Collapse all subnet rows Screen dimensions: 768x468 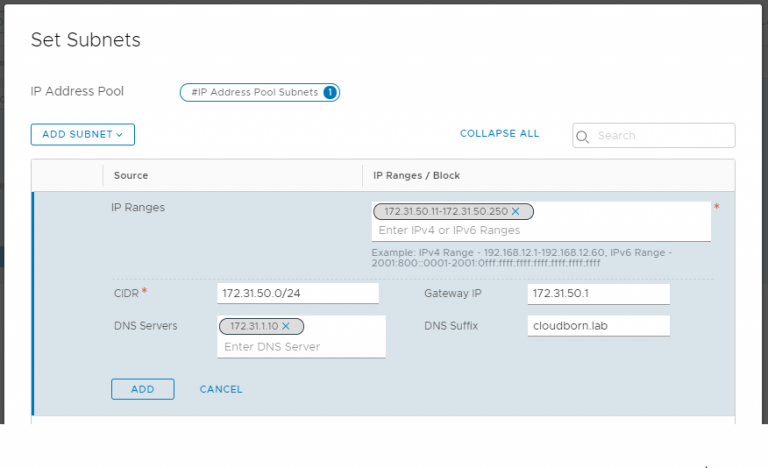tap(499, 134)
